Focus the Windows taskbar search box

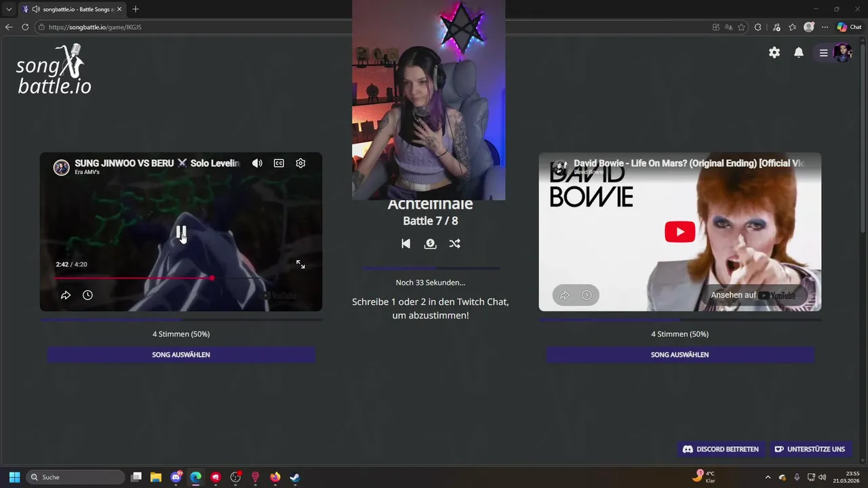click(76, 477)
